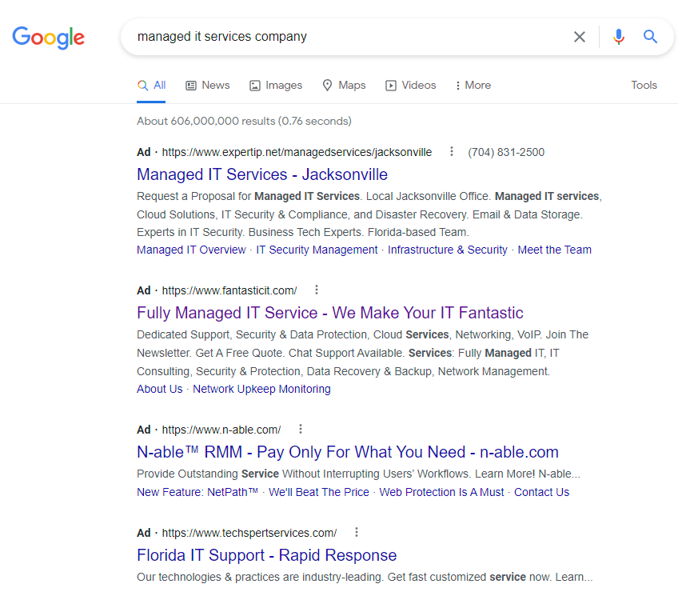Open options menu for expertip.net ad

pos(452,152)
